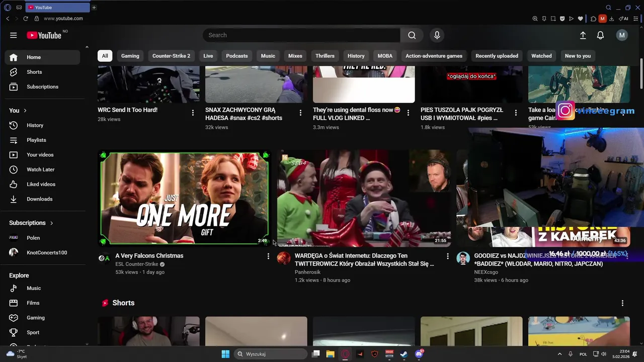644x362 pixels.
Task: Open the YouTube hamburger guide menu
Action: tap(14, 35)
